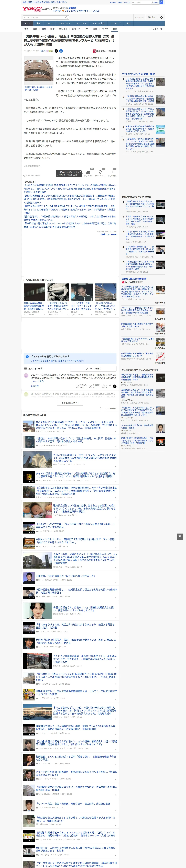
Task: Click the 北海道ニュースUHB source logo
Action: coord(104,51)
